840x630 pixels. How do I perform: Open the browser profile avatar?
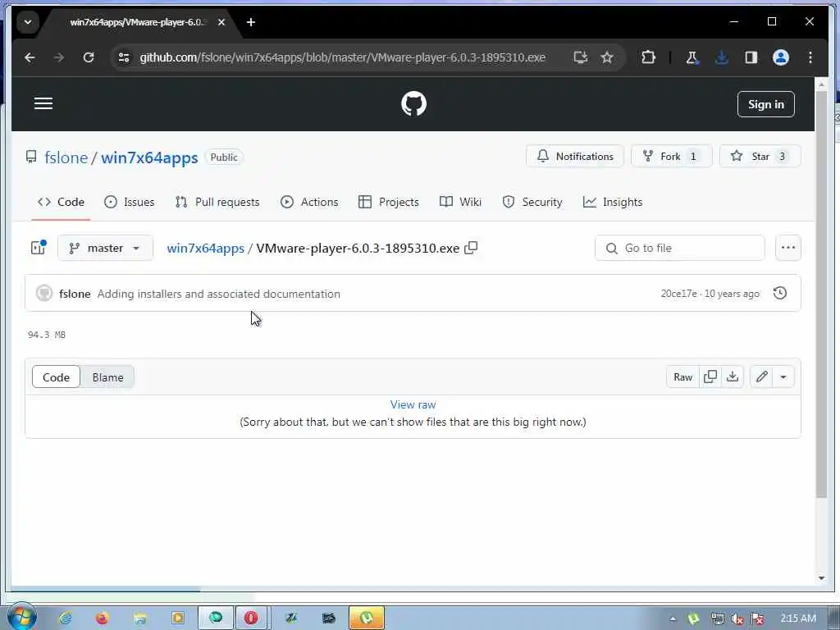[781, 57]
